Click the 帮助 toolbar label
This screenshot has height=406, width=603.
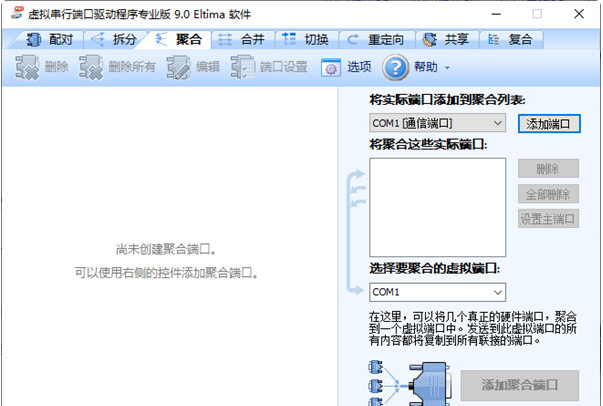click(x=426, y=67)
